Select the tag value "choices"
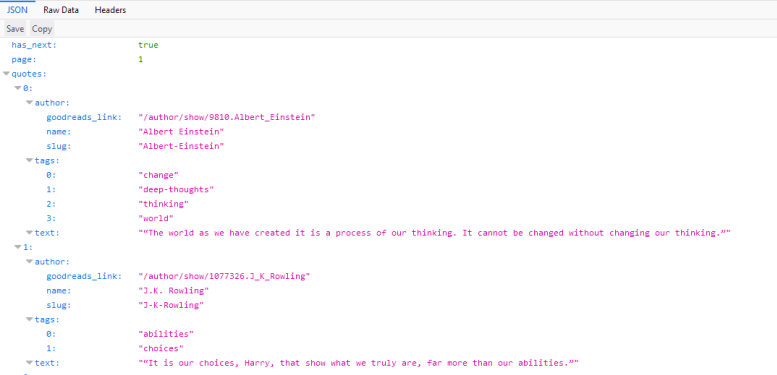The width and height of the screenshot is (777, 375). tap(161, 348)
